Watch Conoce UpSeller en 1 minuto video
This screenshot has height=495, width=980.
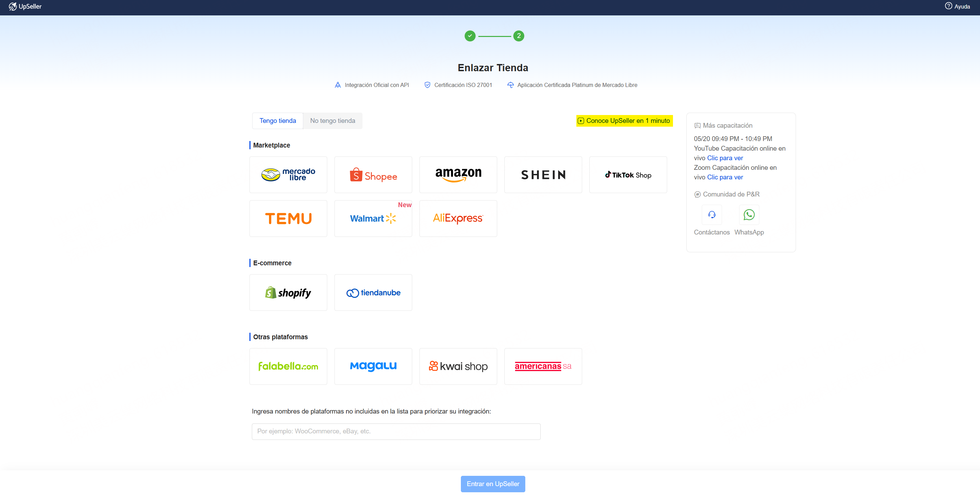coord(624,121)
